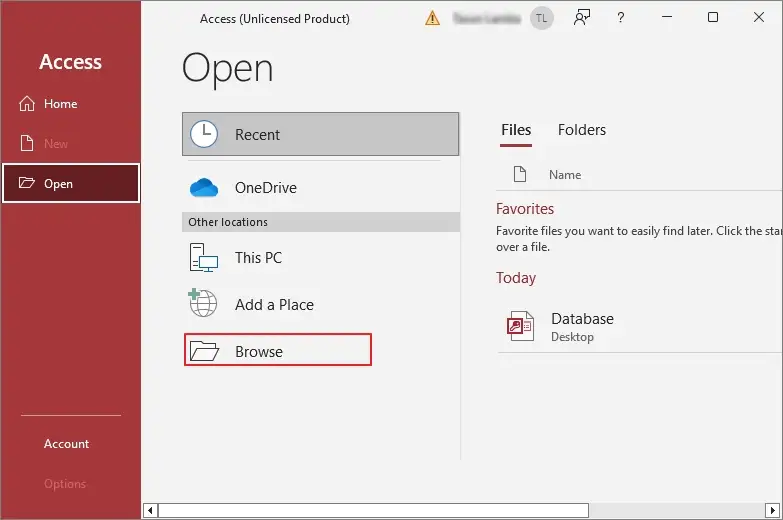Image resolution: width=783 pixels, height=520 pixels.
Task: Click the blurred account name
Action: point(486,18)
